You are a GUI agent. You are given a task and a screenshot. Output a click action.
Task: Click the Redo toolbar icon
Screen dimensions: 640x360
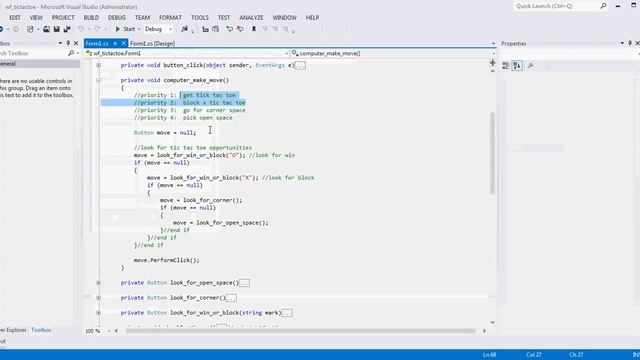tap(98, 29)
